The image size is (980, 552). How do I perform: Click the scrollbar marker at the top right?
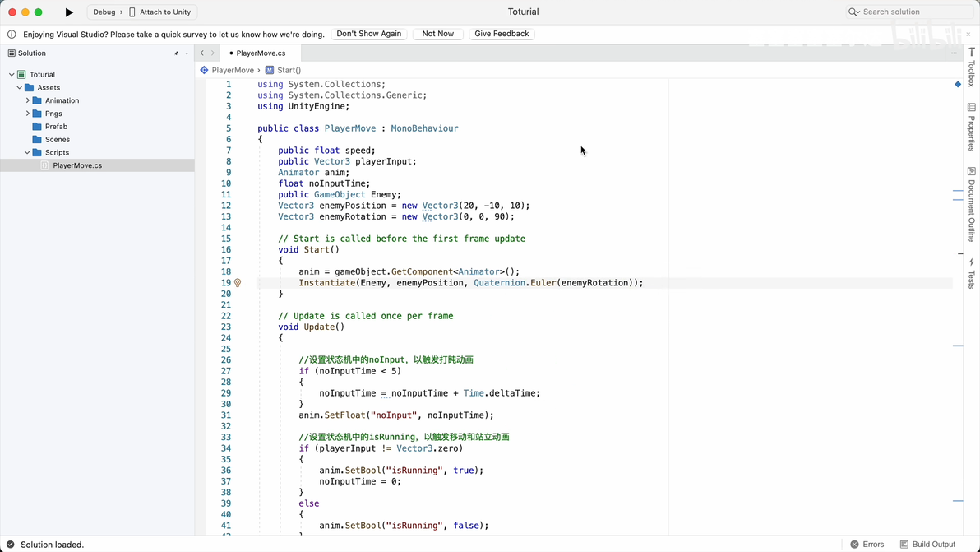pos(958,85)
